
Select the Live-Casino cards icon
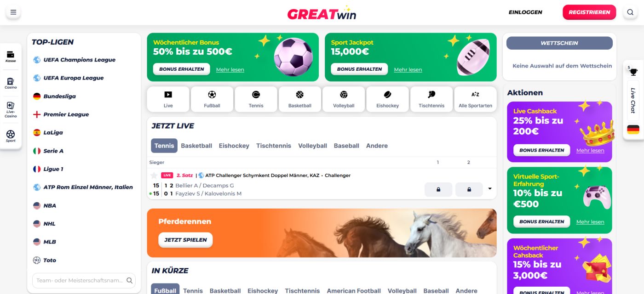tap(11, 110)
